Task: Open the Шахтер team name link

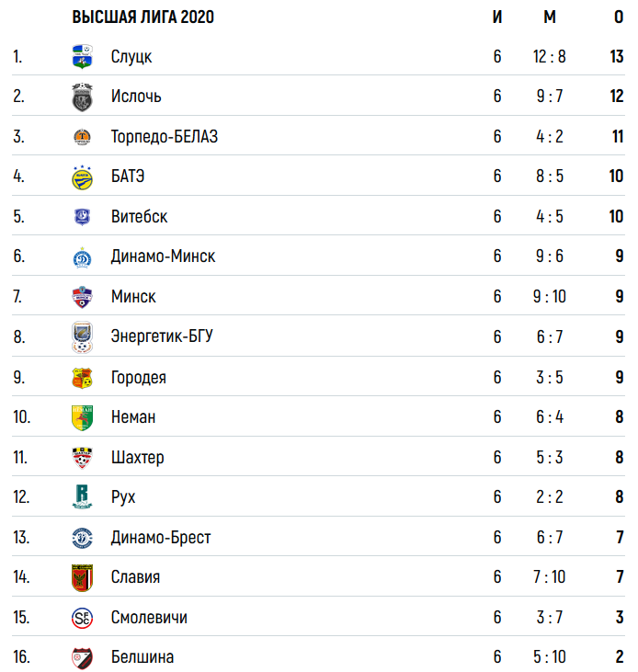Action: pyautogui.click(x=138, y=458)
